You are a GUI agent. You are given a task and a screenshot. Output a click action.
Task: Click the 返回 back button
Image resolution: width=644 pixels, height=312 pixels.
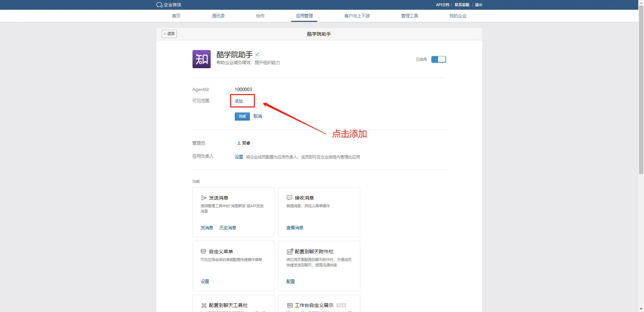(169, 34)
